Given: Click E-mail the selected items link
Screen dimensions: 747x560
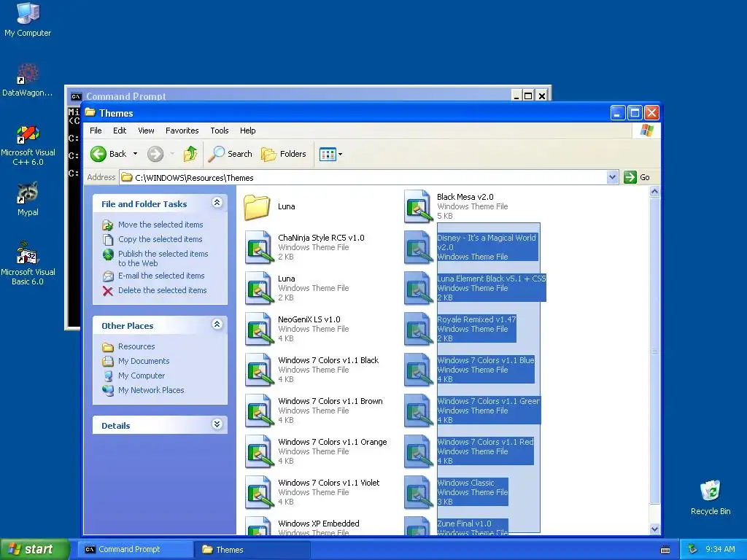Looking at the screenshot, I should pyautogui.click(x=161, y=276).
